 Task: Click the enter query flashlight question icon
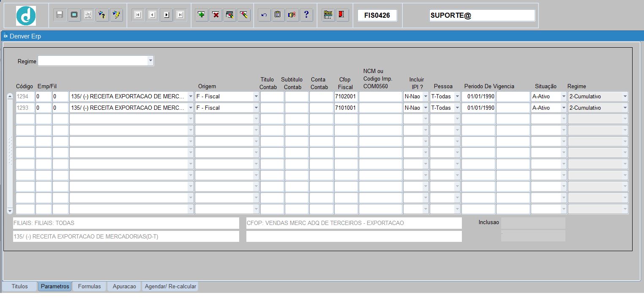pos(102,15)
